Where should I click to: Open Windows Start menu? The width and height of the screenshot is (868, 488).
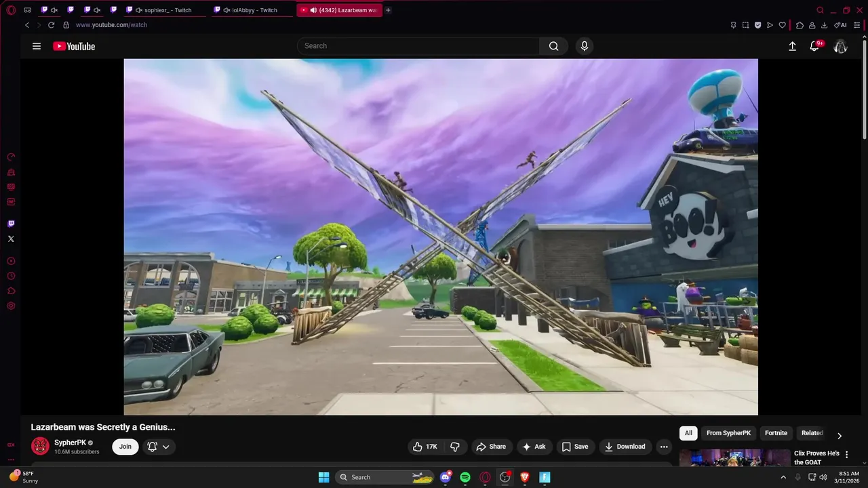click(x=323, y=477)
